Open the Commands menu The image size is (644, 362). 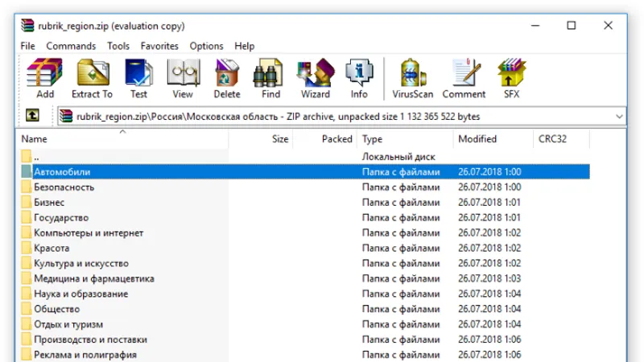[x=71, y=46]
